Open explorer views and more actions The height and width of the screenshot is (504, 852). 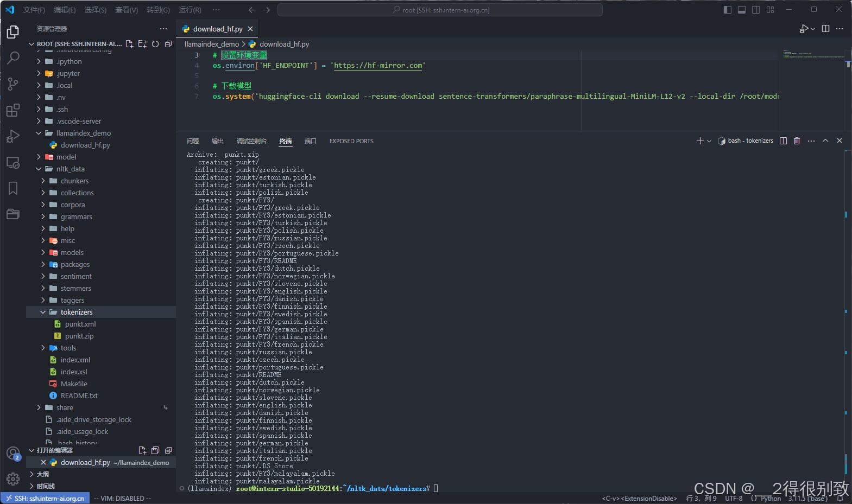163,29
